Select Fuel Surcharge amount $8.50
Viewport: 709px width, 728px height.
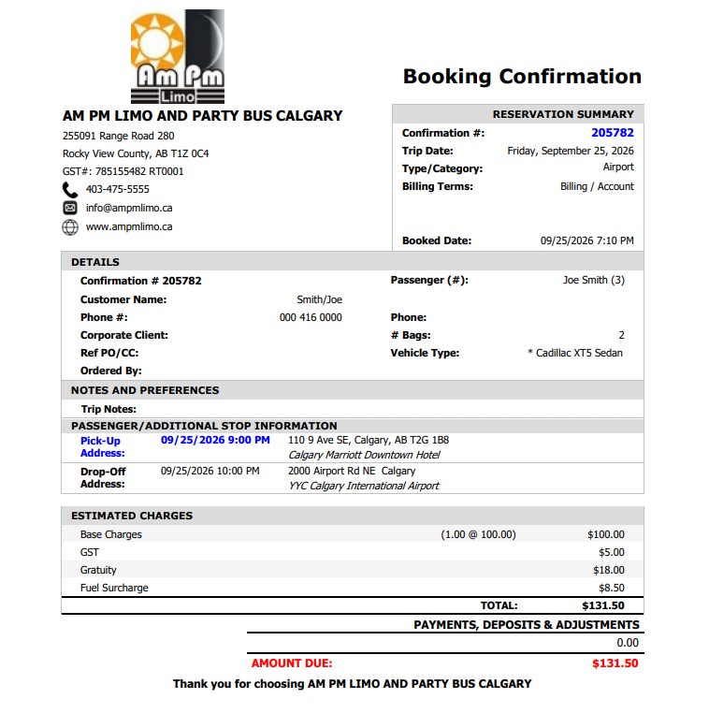click(x=612, y=588)
